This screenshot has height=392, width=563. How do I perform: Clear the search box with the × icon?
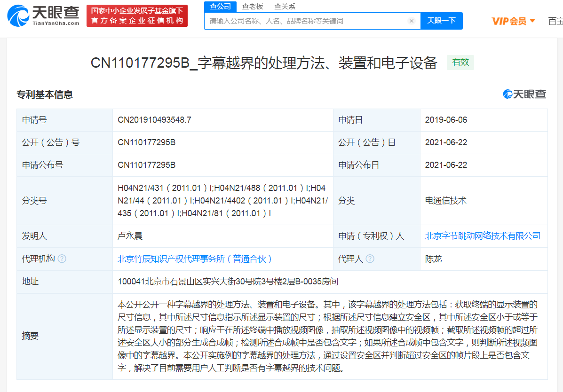(x=412, y=21)
